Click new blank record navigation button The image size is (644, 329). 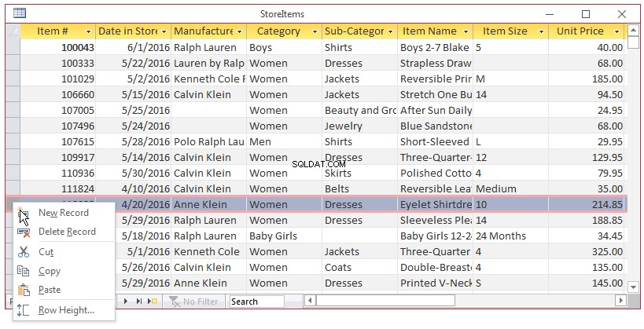[153, 301]
